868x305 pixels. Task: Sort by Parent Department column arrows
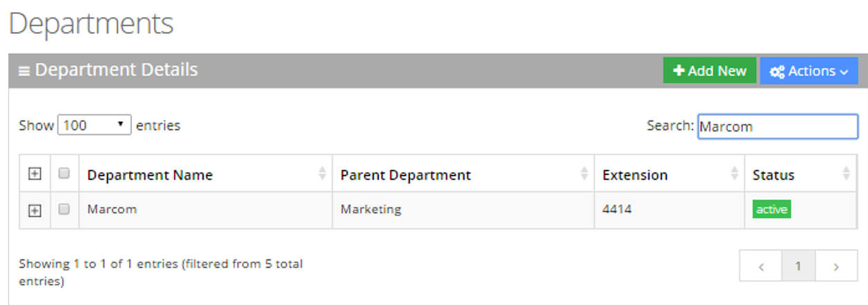[x=584, y=174]
